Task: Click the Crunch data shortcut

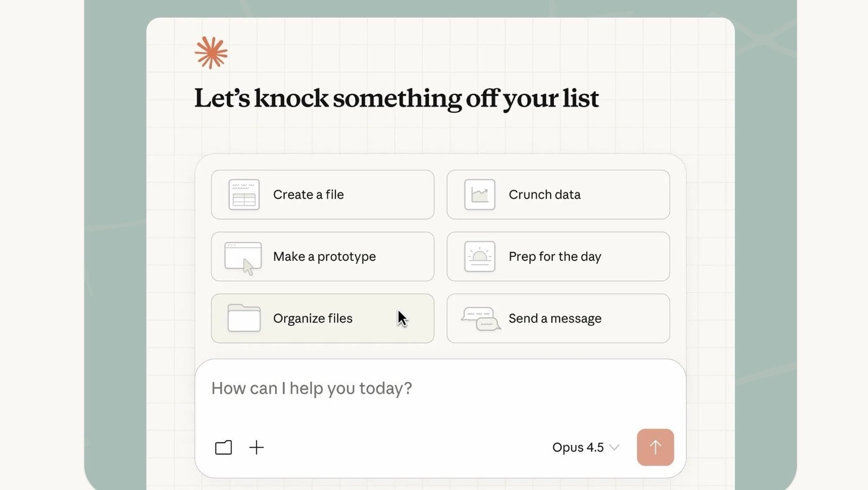Action: [558, 194]
